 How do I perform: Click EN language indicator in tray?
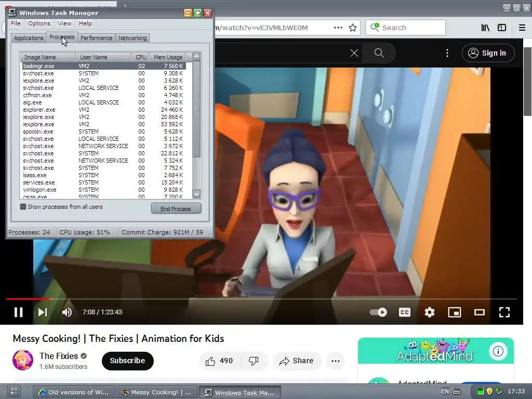[445, 392]
